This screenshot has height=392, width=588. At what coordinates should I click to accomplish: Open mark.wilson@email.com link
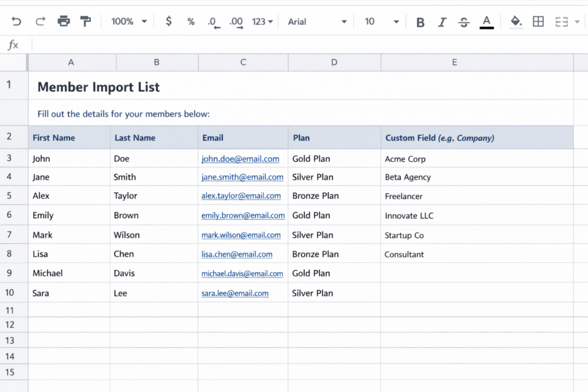click(241, 235)
